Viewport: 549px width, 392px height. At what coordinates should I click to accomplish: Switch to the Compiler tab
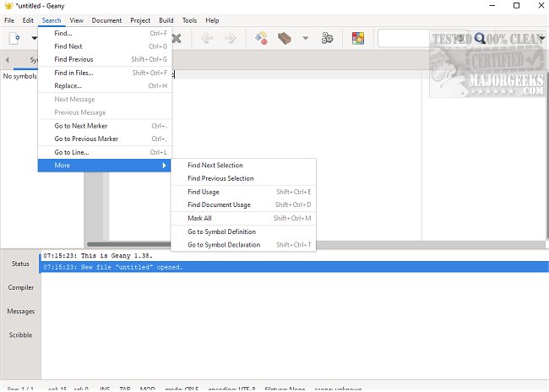coord(20,287)
